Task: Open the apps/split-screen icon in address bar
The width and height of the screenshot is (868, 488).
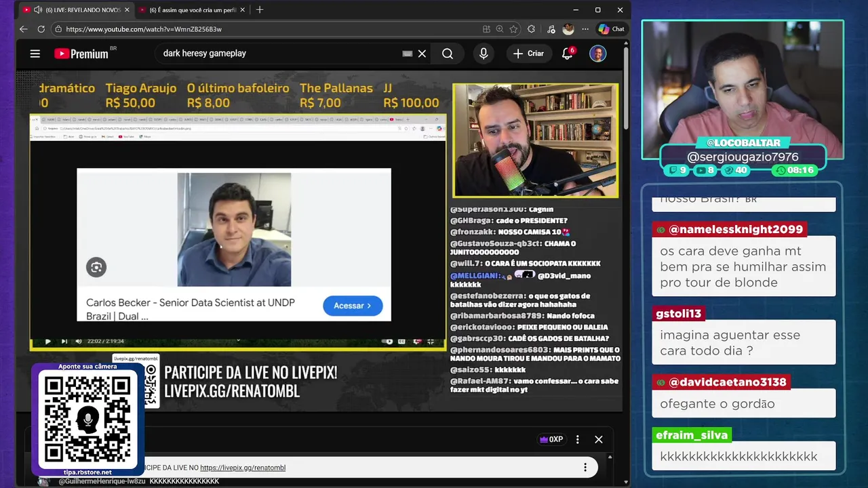Action: pos(486,29)
